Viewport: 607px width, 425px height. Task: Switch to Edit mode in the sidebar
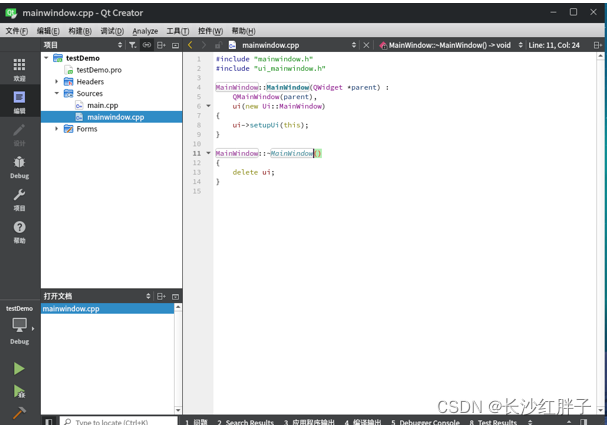pos(19,102)
